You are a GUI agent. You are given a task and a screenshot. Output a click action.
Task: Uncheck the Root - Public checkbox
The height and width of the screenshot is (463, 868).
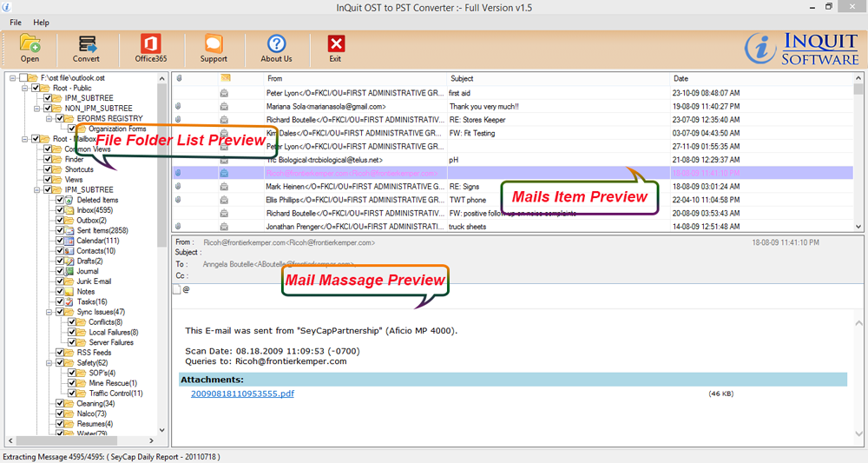coord(36,88)
